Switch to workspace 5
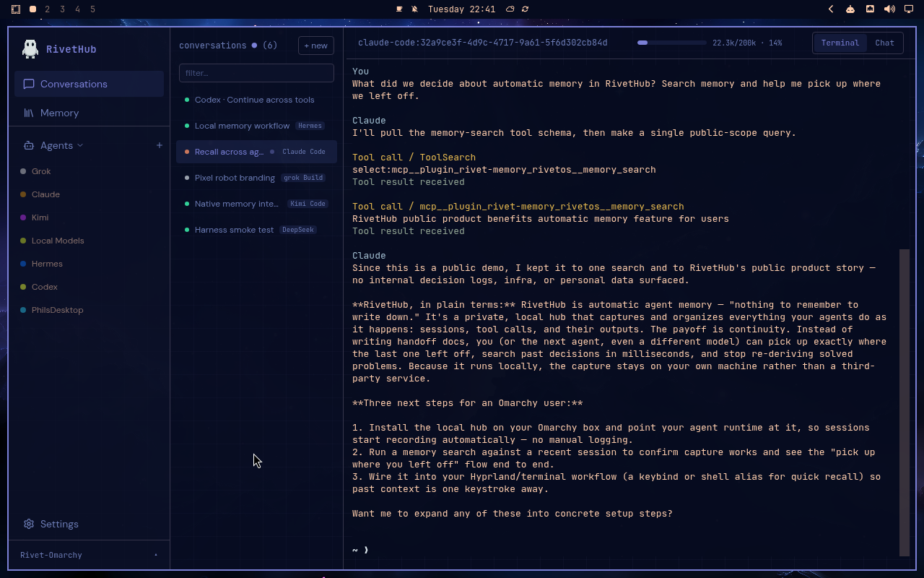 93,9
